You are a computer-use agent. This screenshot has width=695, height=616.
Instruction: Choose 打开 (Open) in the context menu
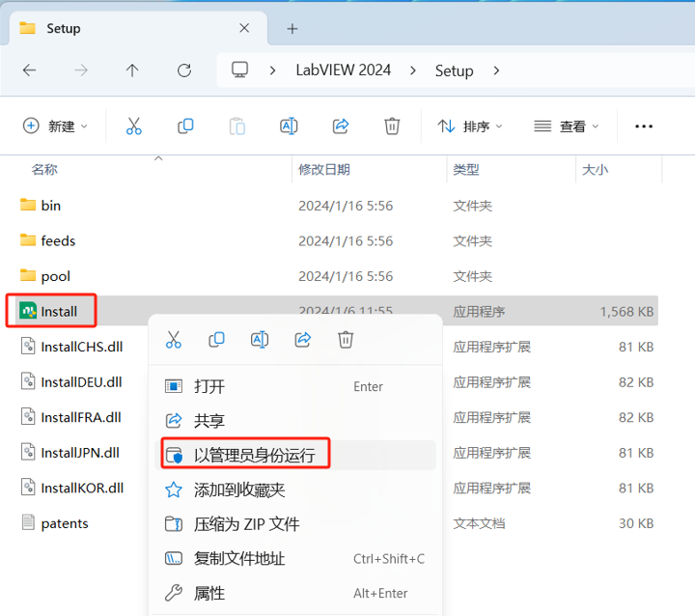tap(295, 386)
